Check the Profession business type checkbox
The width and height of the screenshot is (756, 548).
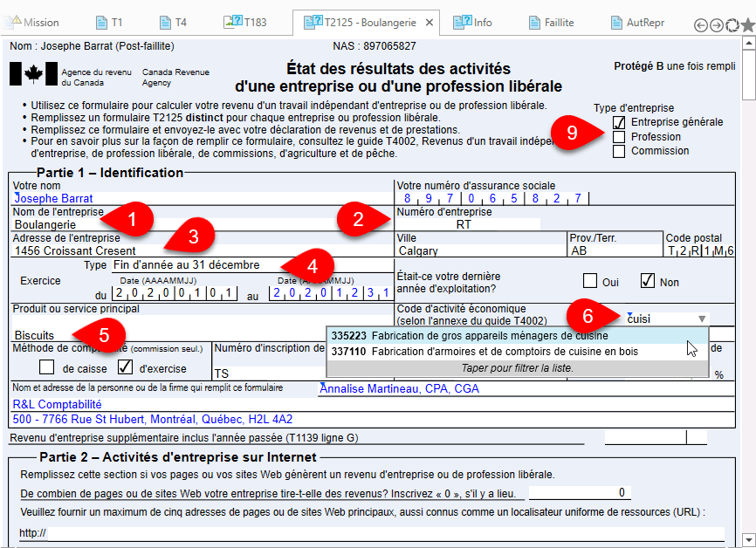click(x=619, y=137)
